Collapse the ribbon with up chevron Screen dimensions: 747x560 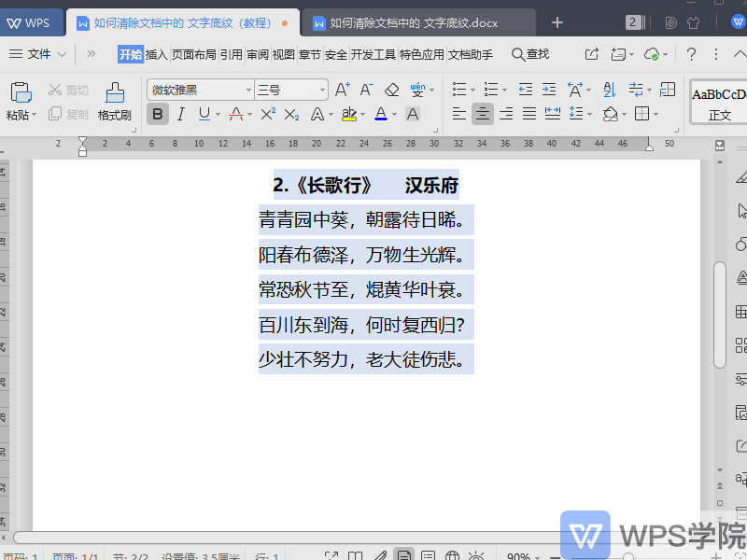(740, 54)
